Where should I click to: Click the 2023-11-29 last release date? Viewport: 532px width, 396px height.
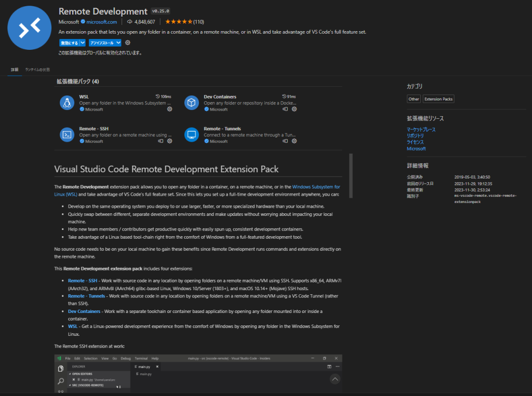[473, 183]
